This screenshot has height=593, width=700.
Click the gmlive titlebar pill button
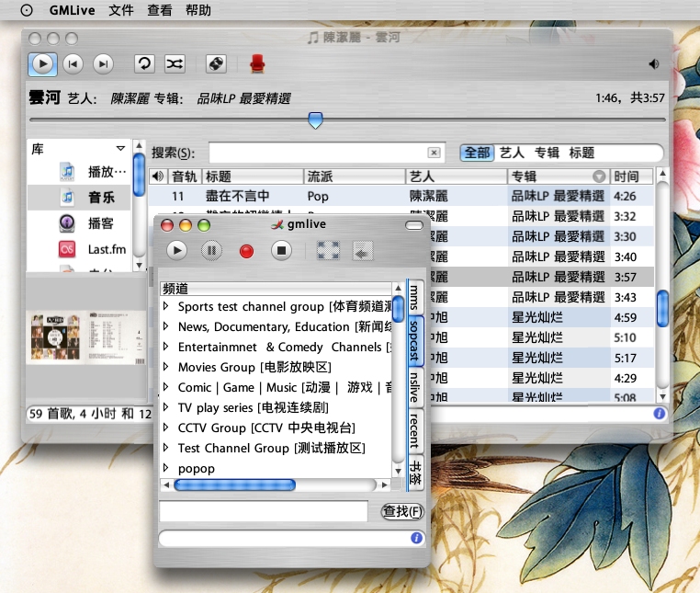(x=414, y=225)
